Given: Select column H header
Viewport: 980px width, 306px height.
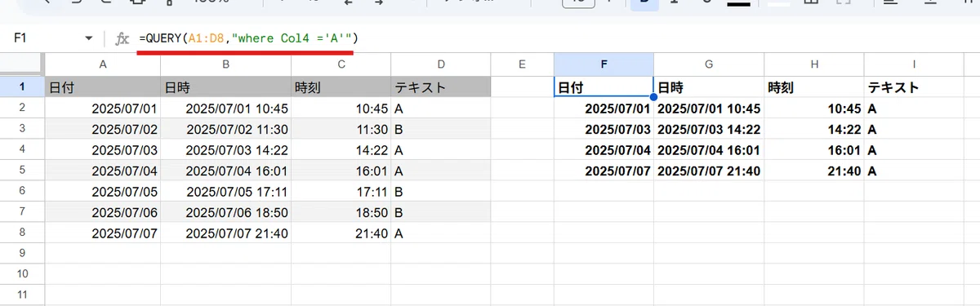Looking at the screenshot, I should click(x=814, y=64).
